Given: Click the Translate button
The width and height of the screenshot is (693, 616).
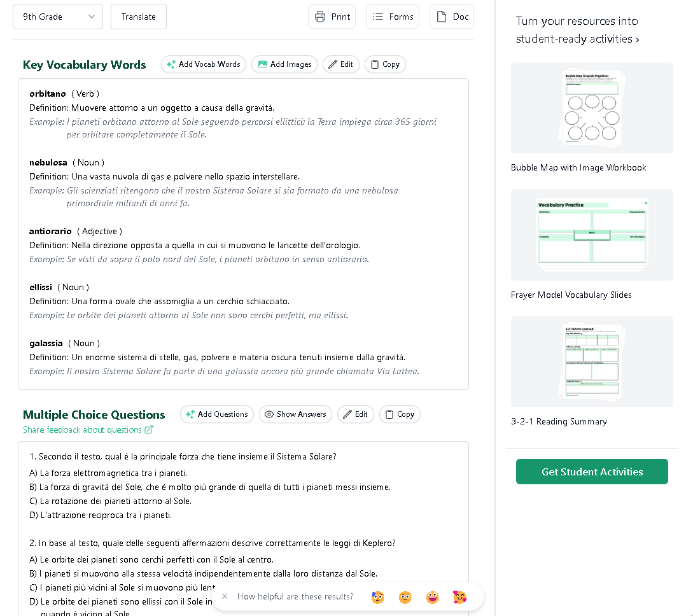Looking at the screenshot, I should pos(139,17).
